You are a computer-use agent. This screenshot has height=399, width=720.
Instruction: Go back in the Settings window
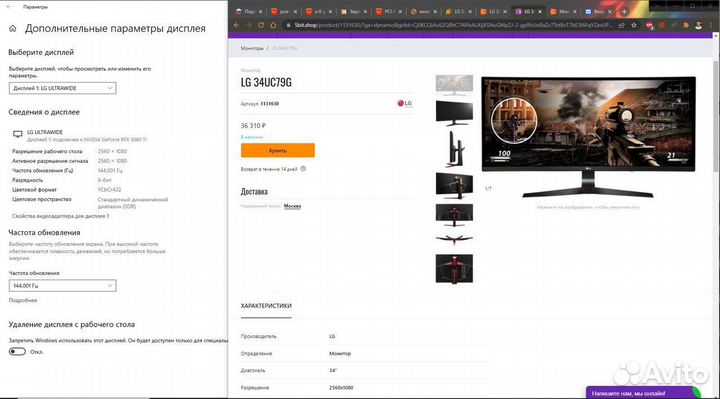pyautogui.click(x=10, y=7)
